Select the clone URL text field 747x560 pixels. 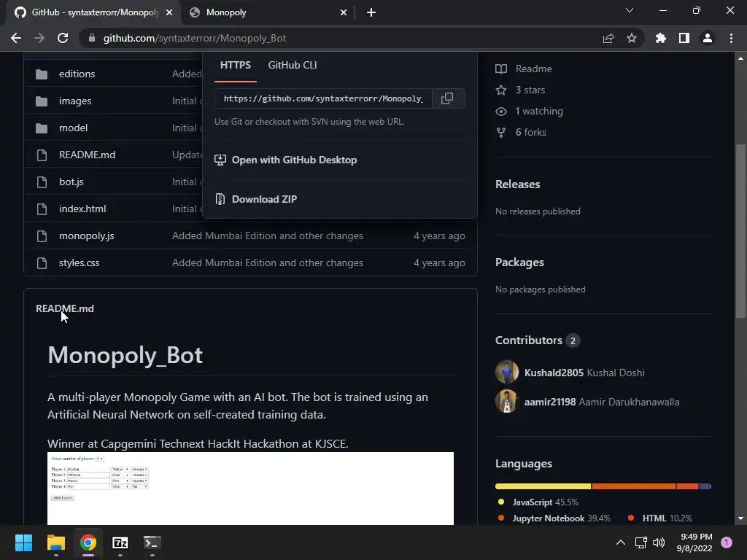click(323, 98)
